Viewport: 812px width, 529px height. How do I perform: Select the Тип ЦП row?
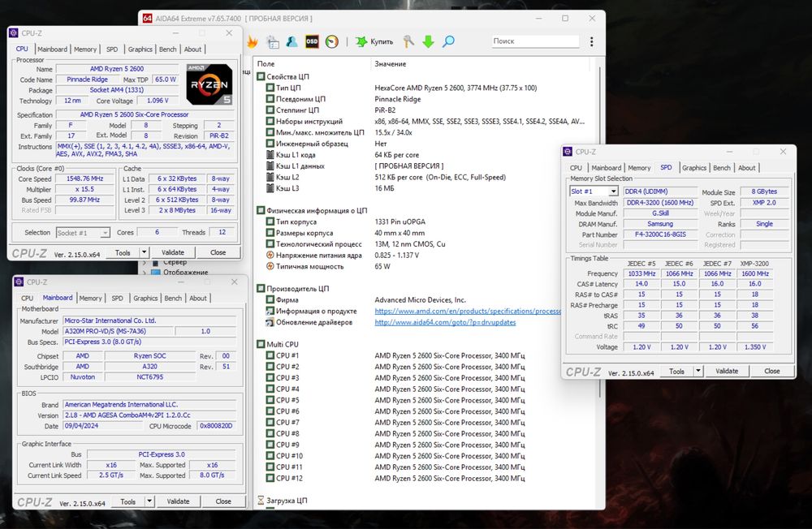[x=425, y=88]
